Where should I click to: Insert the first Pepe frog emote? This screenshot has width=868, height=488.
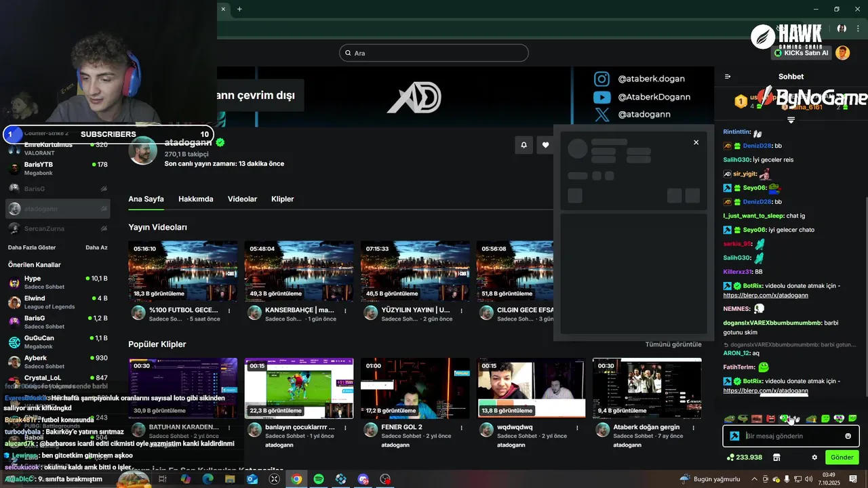[730, 419]
